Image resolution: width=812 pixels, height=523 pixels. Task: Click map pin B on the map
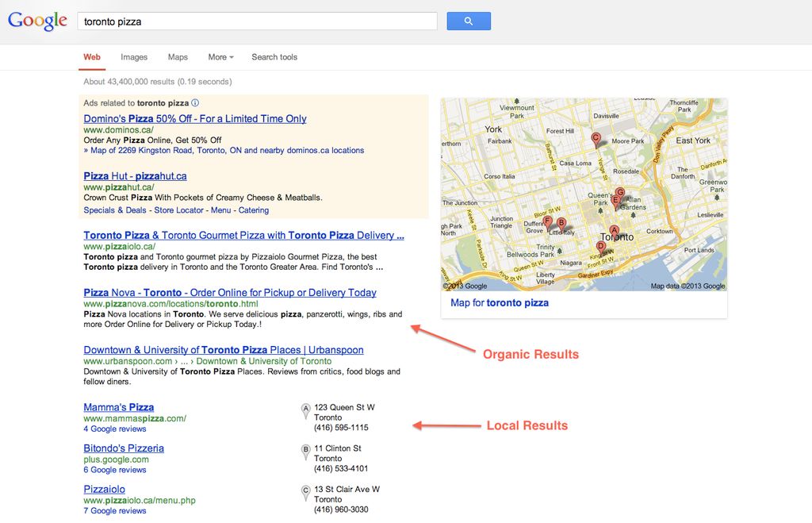561,225
